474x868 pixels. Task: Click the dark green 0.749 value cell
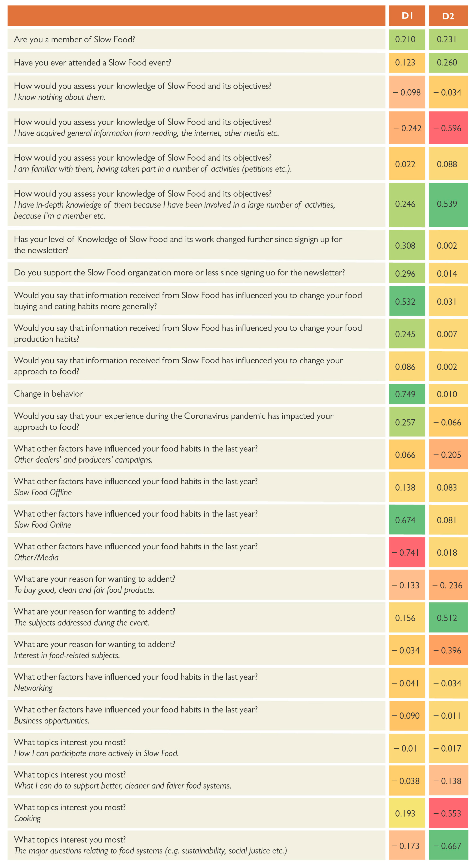point(407,394)
